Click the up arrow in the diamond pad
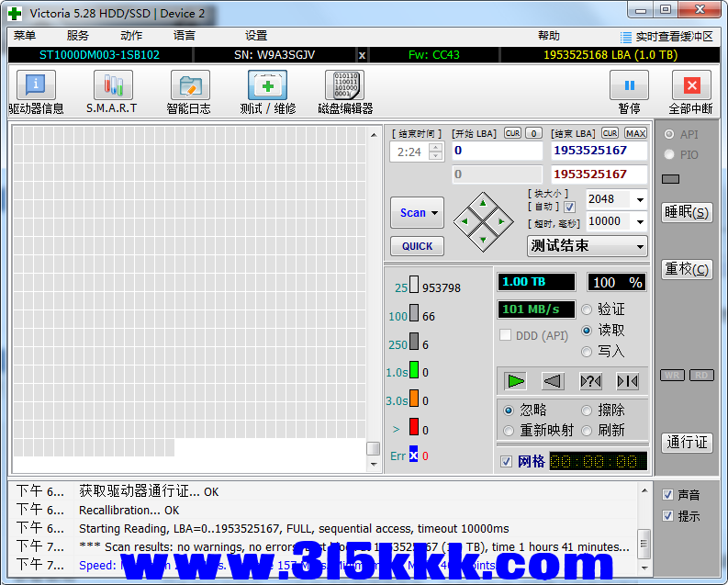This screenshot has width=728, height=585. (483, 203)
